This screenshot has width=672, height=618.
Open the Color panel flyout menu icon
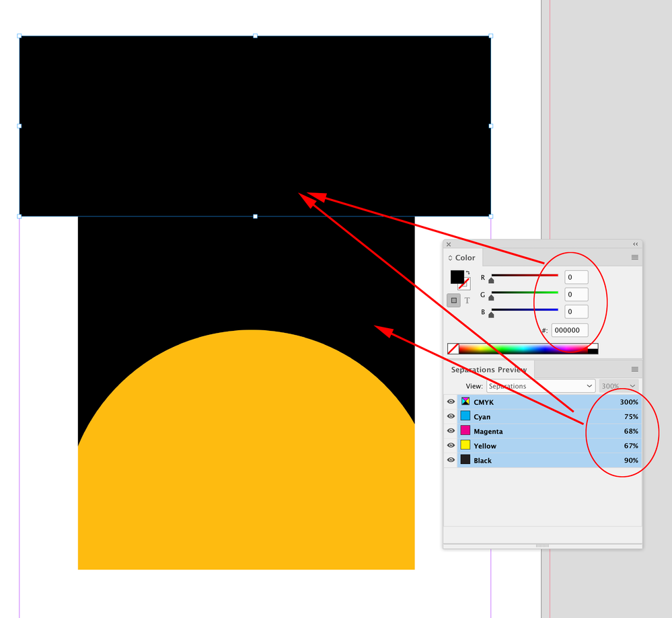point(634,258)
